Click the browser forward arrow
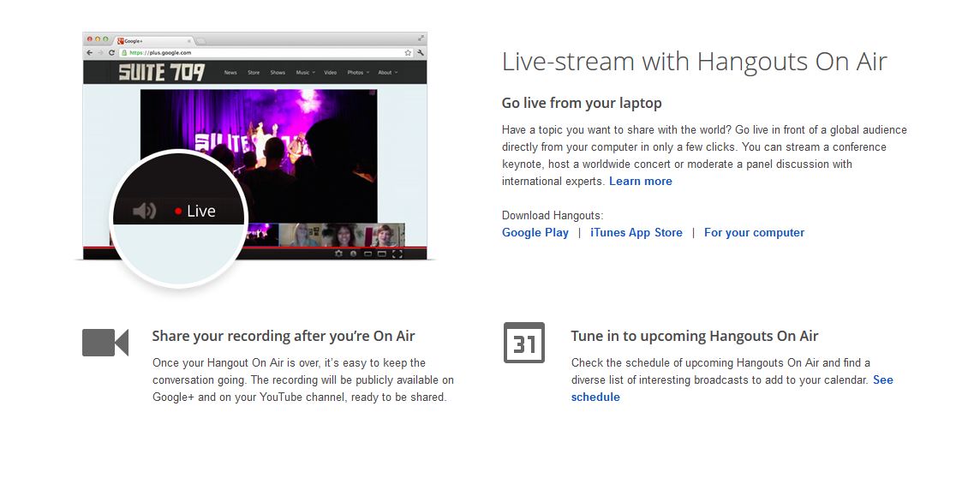Screen dimensions: 980x496 click(100, 53)
